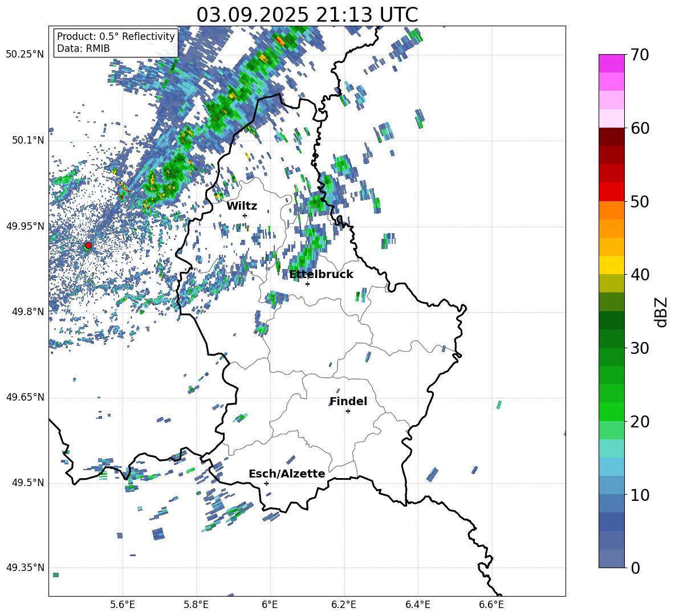675x616 pixels.
Task: Click the colorbar 50 tick value
Action: (640, 201)
